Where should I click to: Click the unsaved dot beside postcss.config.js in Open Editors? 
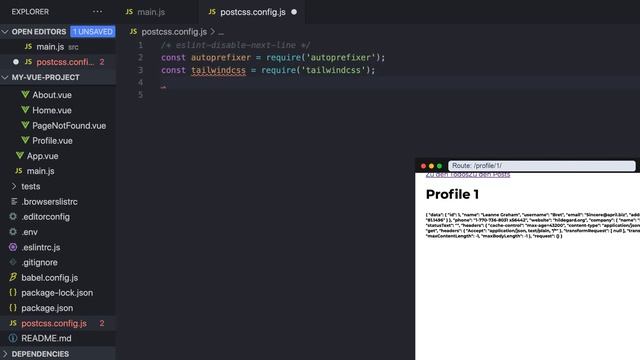coord(16,62)
